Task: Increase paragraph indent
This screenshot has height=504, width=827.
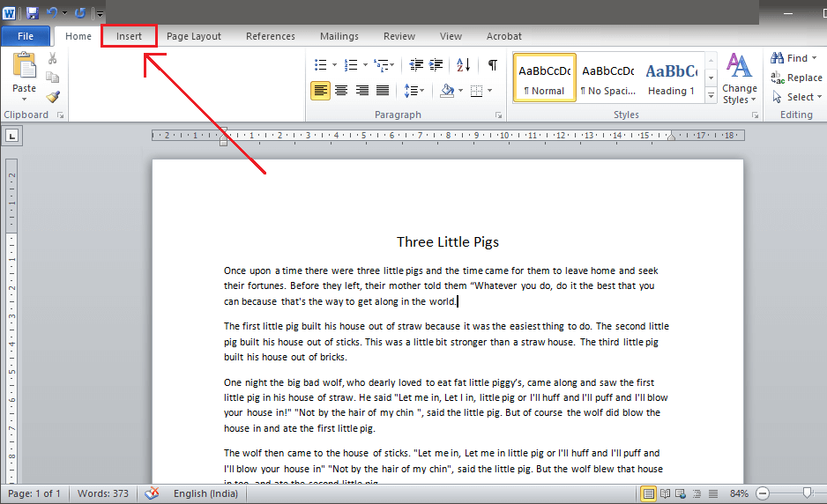Action: coord(436,65)
